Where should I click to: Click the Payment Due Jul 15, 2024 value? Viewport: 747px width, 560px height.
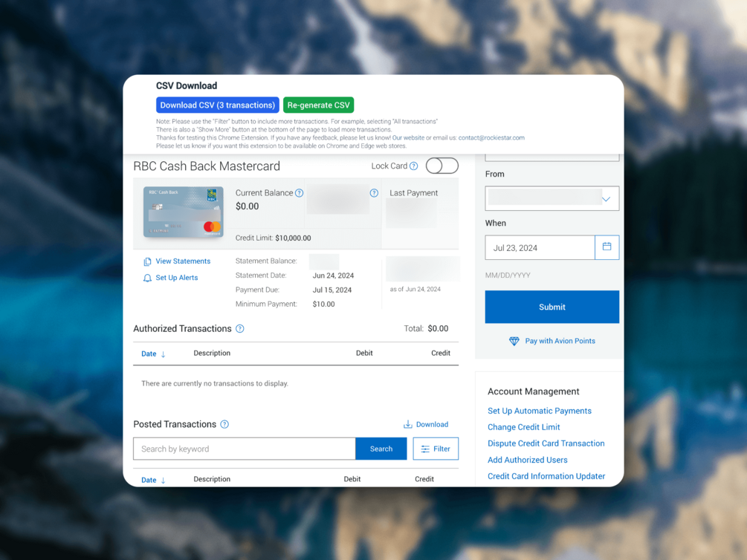point(332,290)
